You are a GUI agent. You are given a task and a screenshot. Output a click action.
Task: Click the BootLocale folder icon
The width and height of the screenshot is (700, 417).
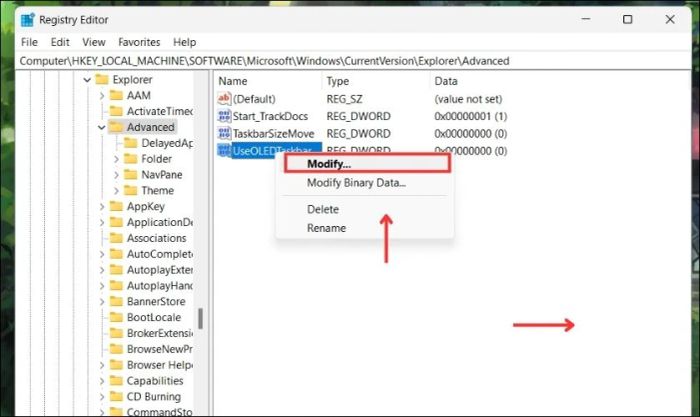point(116,317)
